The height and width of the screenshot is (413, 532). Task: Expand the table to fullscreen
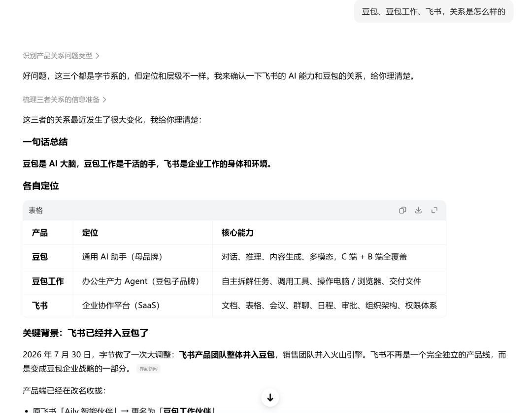[434, 210]
